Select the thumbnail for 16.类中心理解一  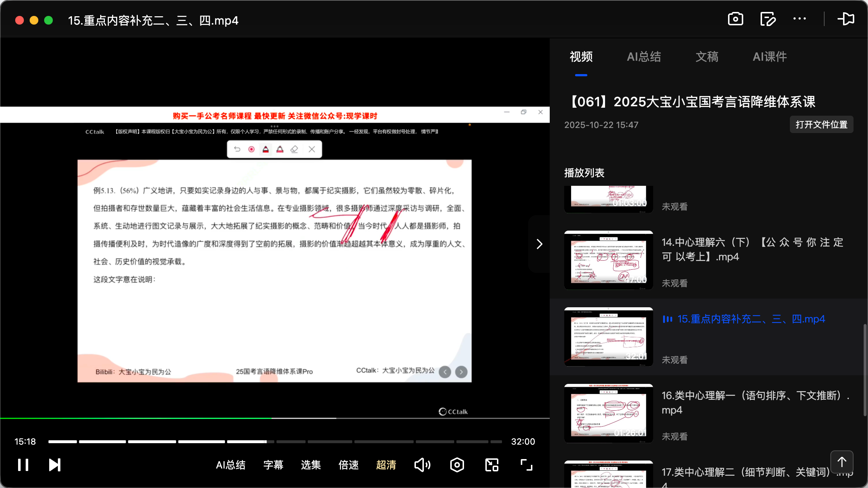(x=608, y=413)
